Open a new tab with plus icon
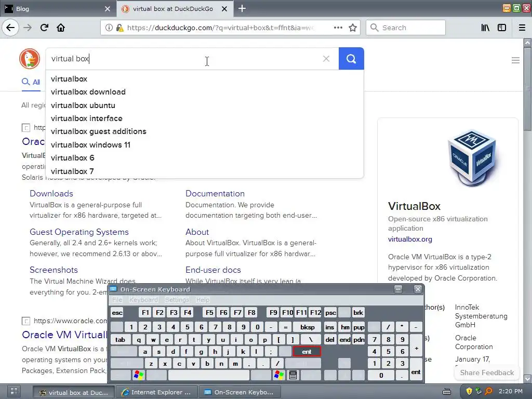The width and height of the screenshot is (532, 399). coord(242,8)
